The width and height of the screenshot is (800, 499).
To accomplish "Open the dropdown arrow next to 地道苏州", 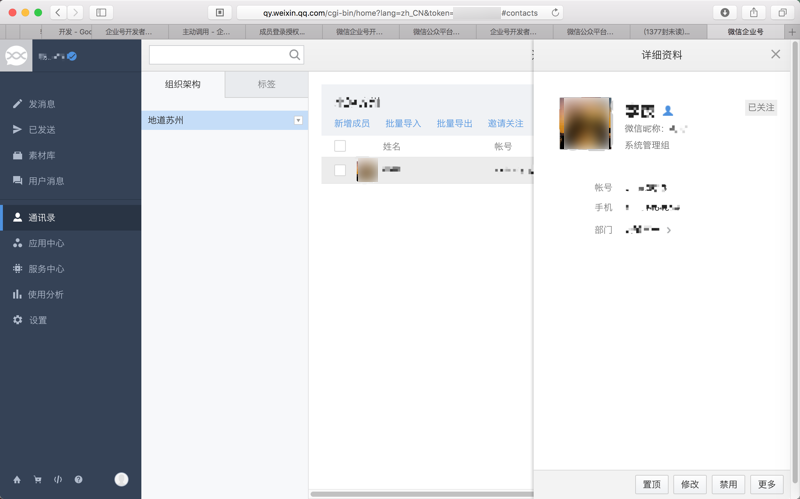I will (x=298, y=120).
